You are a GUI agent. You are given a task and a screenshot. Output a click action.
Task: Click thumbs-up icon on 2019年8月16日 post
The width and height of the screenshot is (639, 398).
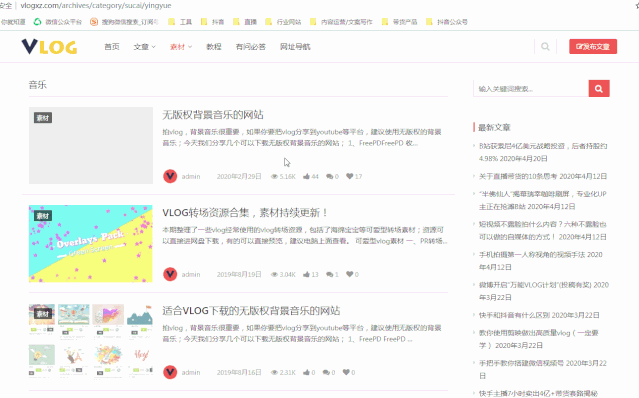point(306,372)
